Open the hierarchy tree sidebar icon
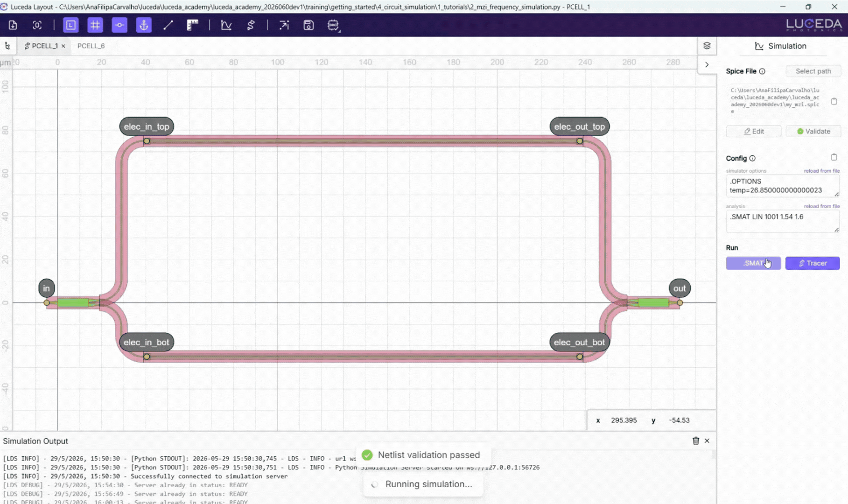The width and height of the screenshot is (848, 504). (x=7, y=46)
